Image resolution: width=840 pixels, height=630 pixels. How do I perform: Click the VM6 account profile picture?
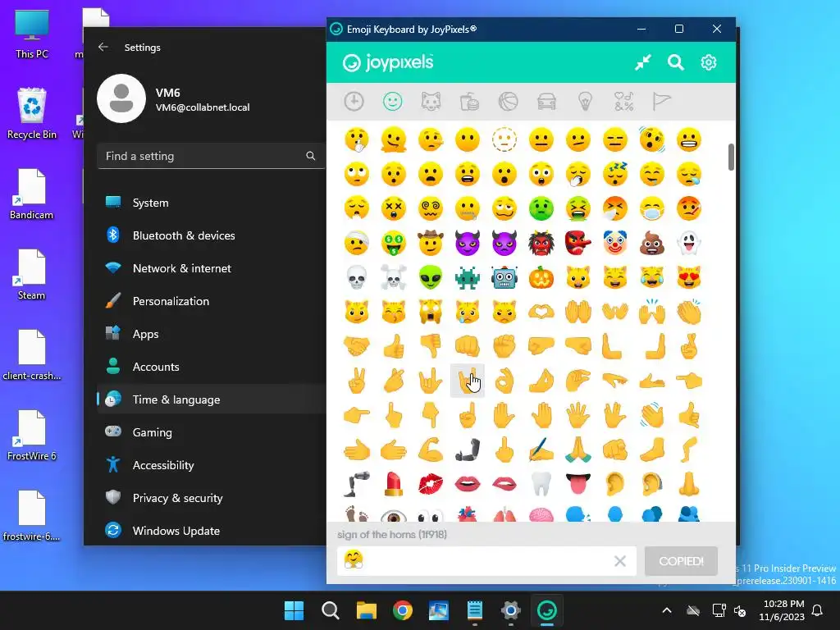(121, 98)
